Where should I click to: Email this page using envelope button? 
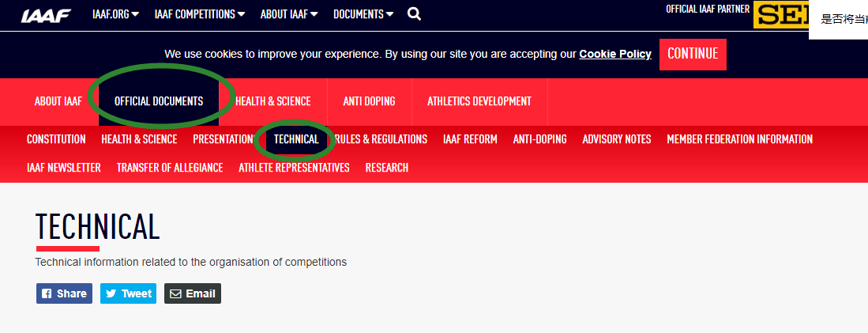(193, 293)
